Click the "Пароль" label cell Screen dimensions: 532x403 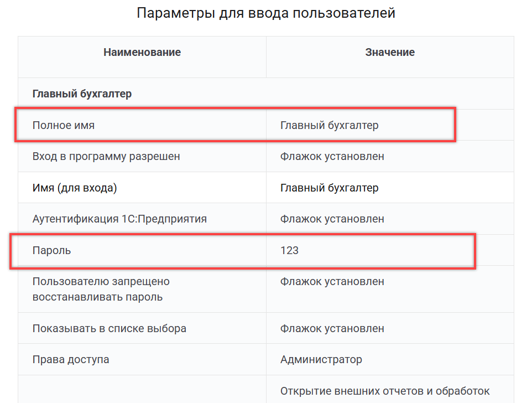[x=52, y=251]
